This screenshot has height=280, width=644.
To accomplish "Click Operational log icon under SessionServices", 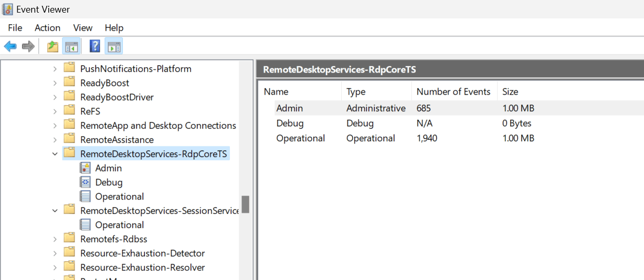I will (85, 224).
